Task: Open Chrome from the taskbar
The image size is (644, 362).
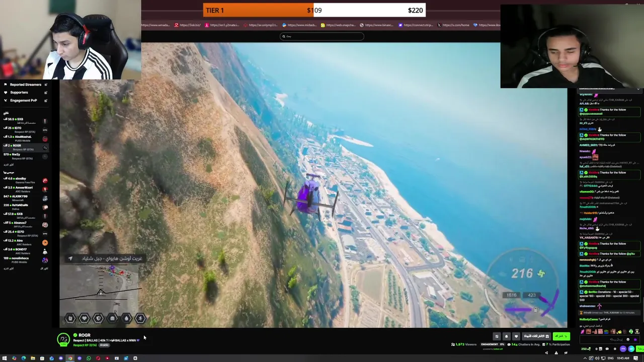Action: tap(70, 358)
